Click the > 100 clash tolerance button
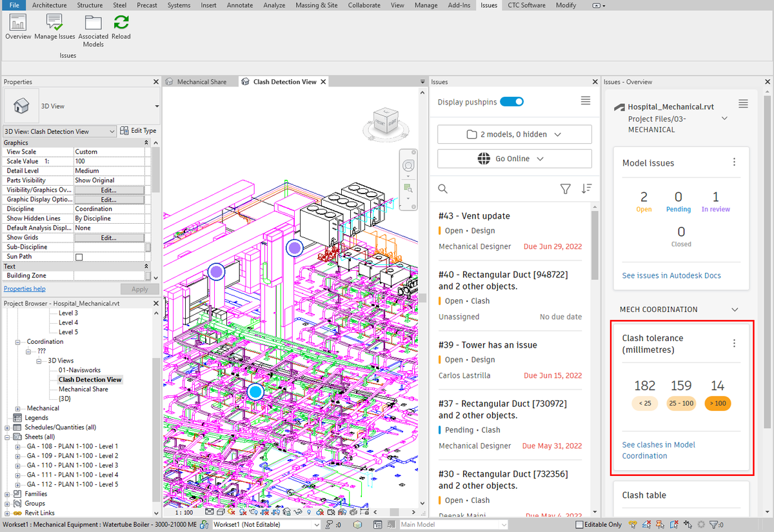774x532 pixels. click(x=717, y=403)
